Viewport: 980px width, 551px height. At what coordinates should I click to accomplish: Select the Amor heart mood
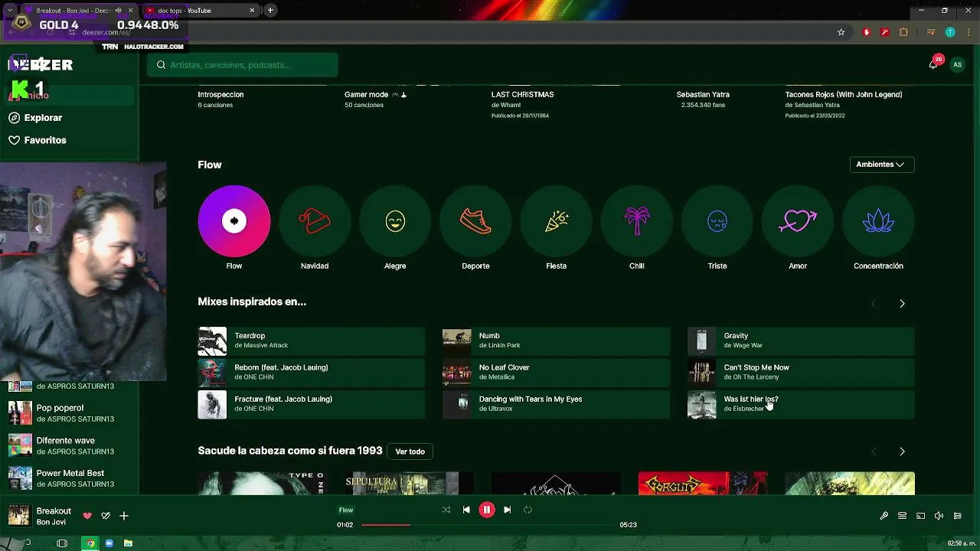pyautogui.click(x=798, y=221)
